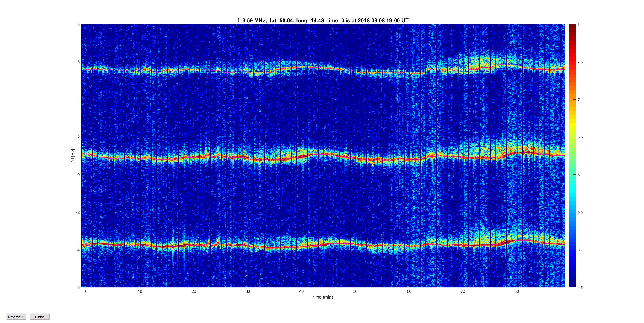Click the x-axis tick label 40
This screenshot has width=644, height=323.
pyautogui.click(x=301, y=291)
